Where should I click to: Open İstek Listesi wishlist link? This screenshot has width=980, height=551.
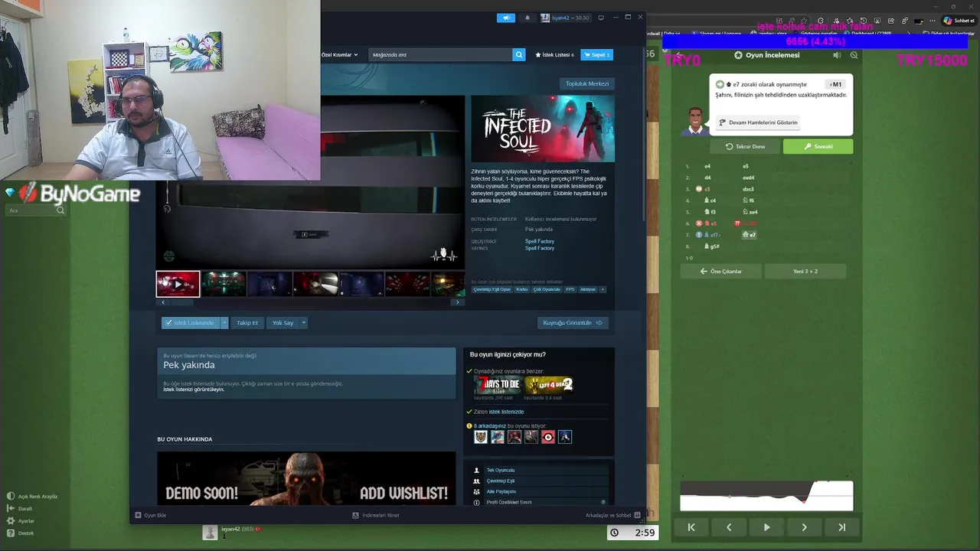click(554, 55)
